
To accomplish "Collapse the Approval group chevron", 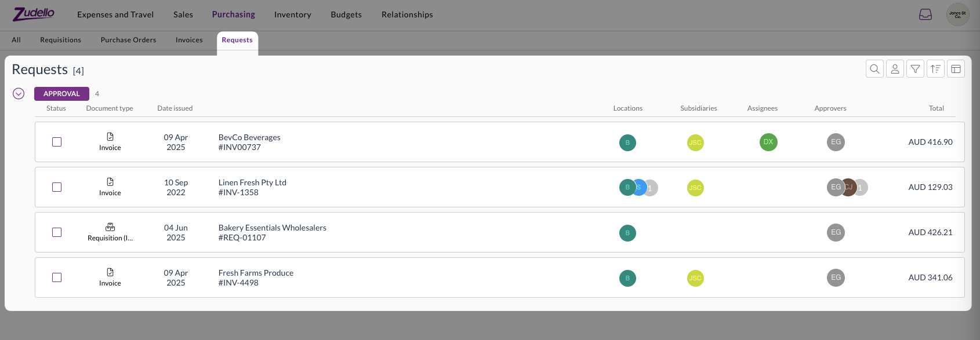I will click(x=19, y=94).
